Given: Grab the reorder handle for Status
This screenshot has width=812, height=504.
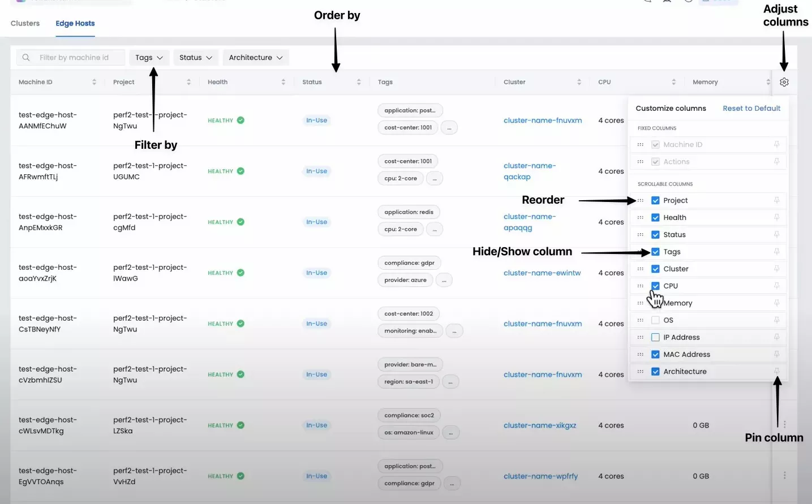Looking at the screenshot, I should point(640,234).
